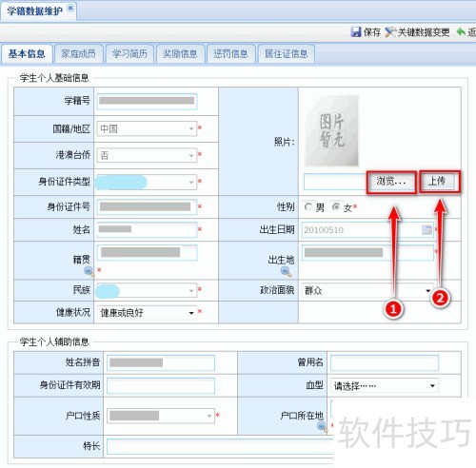This screenshot has height=468, width=476.
Task: Click the 关键数据变更 button text
Action: [424, 32]
